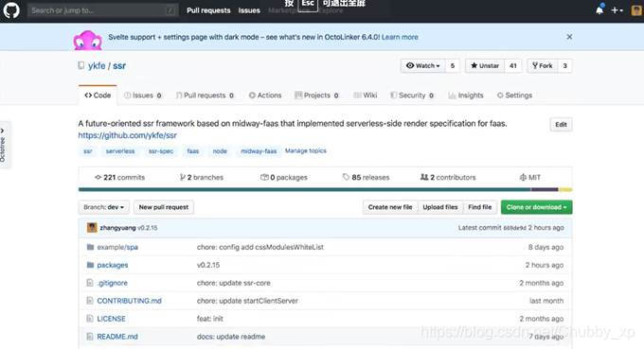Image resolution: width=644 pixels, height=349 pixels.
Task: View the 41 stargazers count
Action: (513, 65)
